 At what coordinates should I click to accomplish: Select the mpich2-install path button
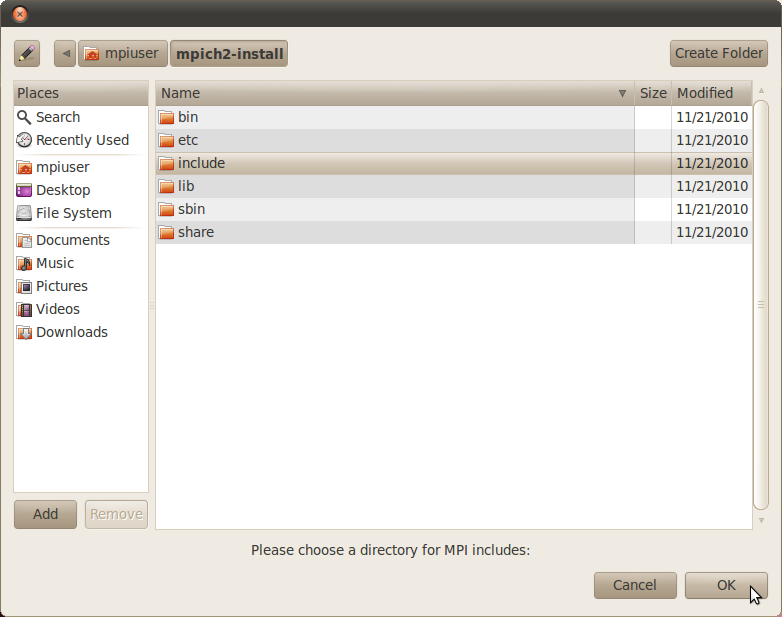click(x=229, y=53)
